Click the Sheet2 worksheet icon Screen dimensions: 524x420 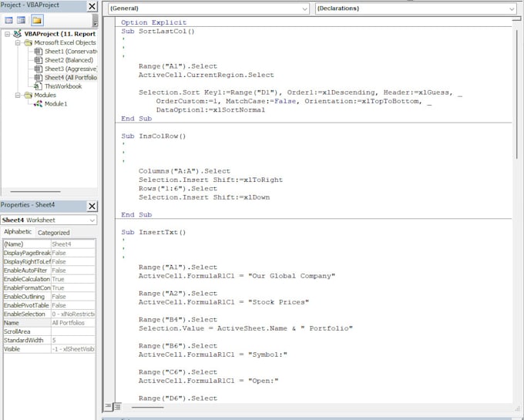click(x=39, y=60)
